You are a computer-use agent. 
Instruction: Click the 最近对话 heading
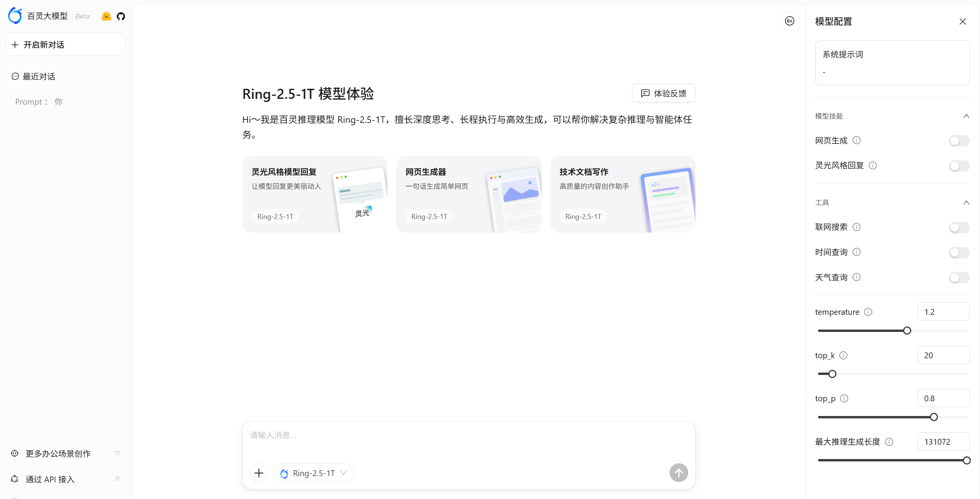tap(39, 76)
